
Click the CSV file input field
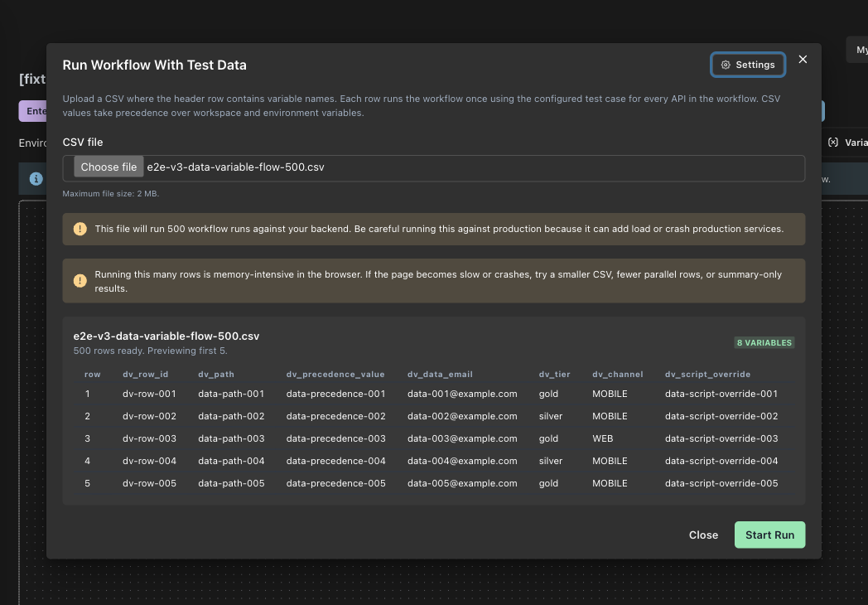point(433,168)
